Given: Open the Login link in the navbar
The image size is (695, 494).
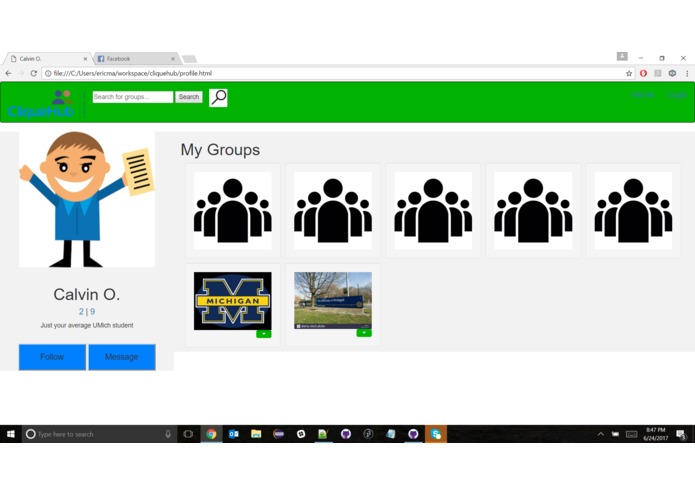Looking at the screenshot, I should tap(677, 95).
